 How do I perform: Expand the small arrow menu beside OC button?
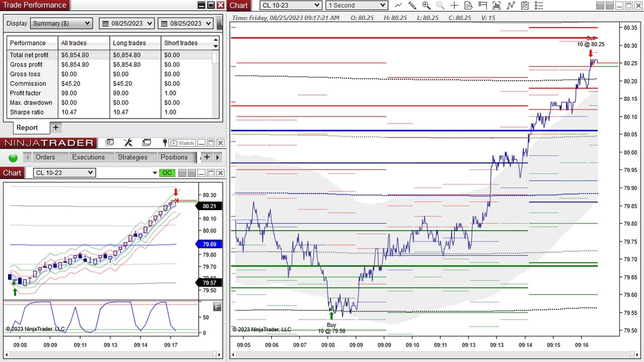click(x=155, y=173)
